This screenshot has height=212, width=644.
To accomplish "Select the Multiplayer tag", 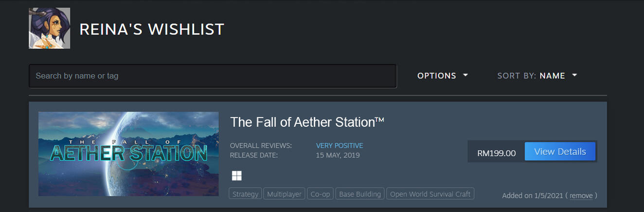I will [x=285, y=194].
